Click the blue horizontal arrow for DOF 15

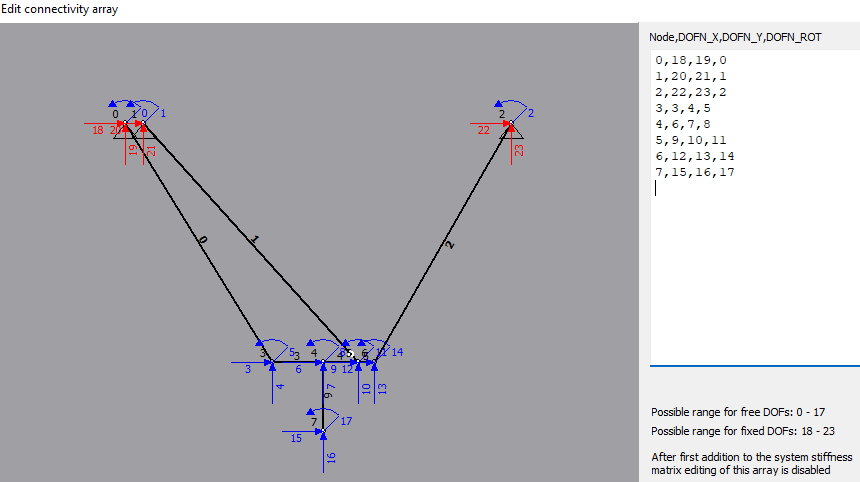point(302,432)
